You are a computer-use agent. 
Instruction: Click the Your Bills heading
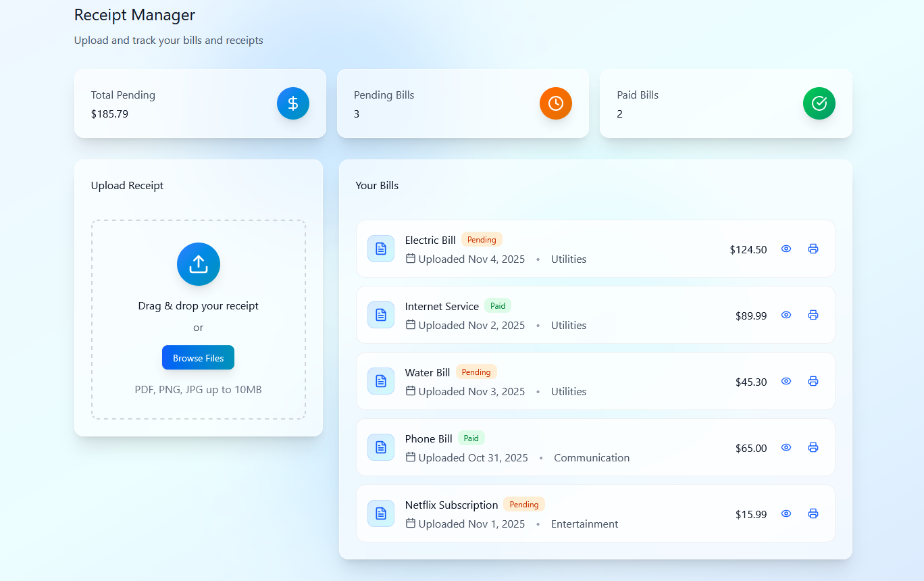click(377, 186)
